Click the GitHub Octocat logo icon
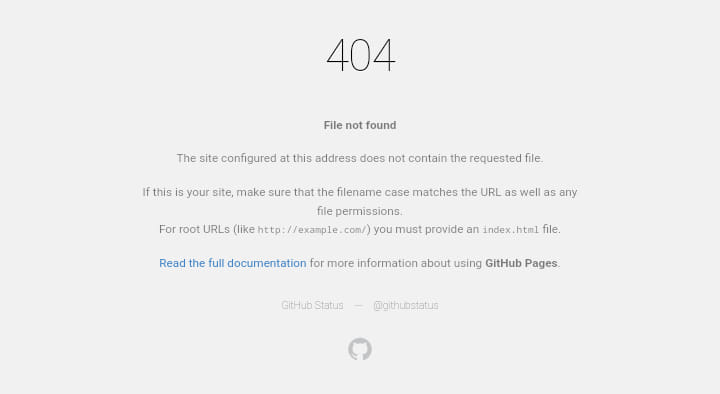The width and height of the screenshot is (720, 394). 360,349
